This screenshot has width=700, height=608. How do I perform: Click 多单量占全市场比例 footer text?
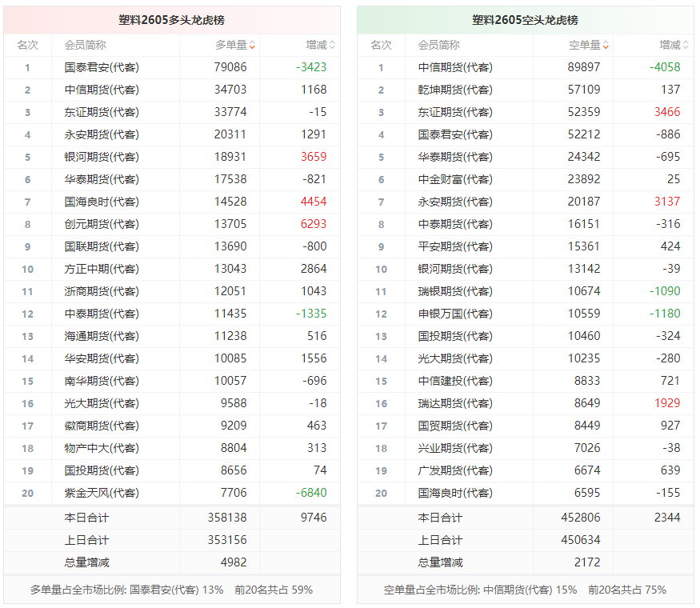click(171, 590)
